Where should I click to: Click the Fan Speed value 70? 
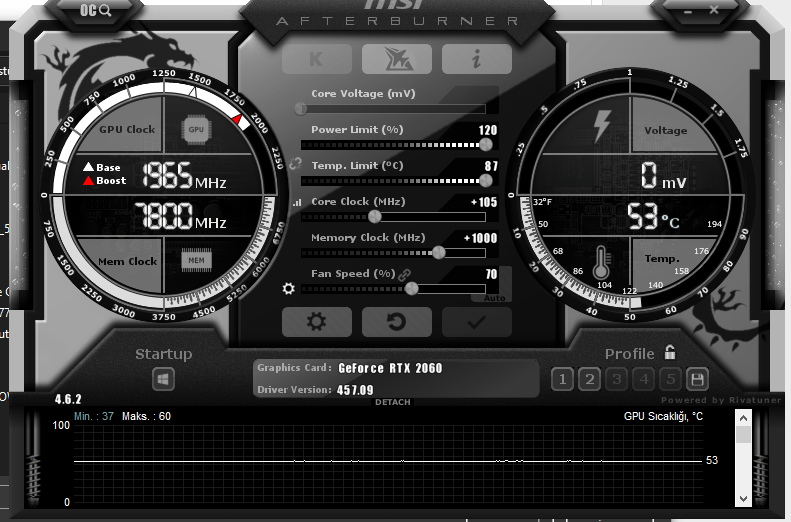tap(491, 274)
